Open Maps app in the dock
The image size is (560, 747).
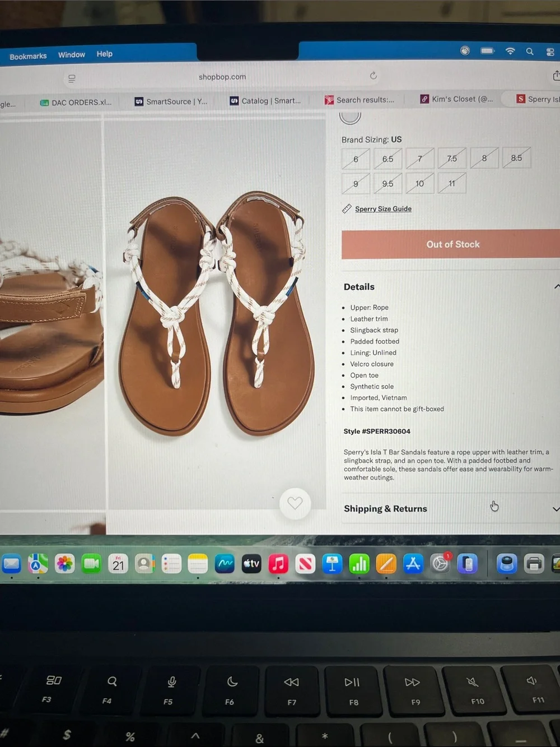38,564
